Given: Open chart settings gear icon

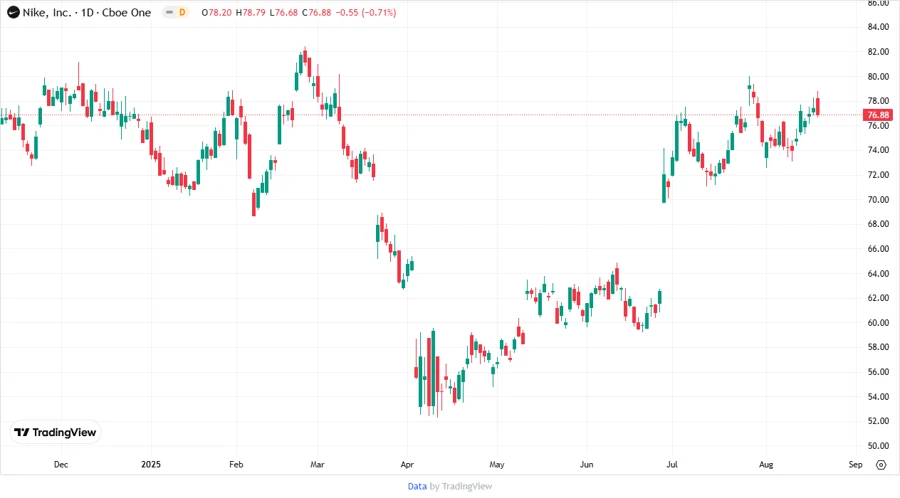Looking at the screenshot, I should pyautogui.click(x=880, y=464).
